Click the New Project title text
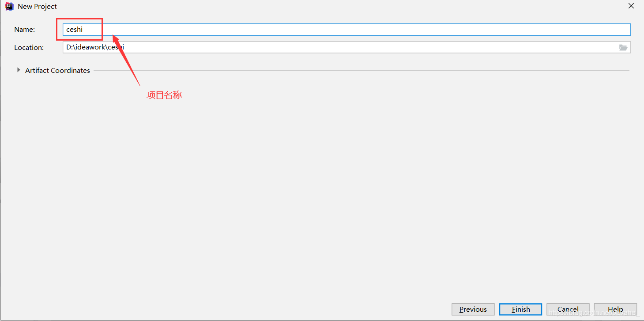The image size is (644, 321). click(38, 7)
